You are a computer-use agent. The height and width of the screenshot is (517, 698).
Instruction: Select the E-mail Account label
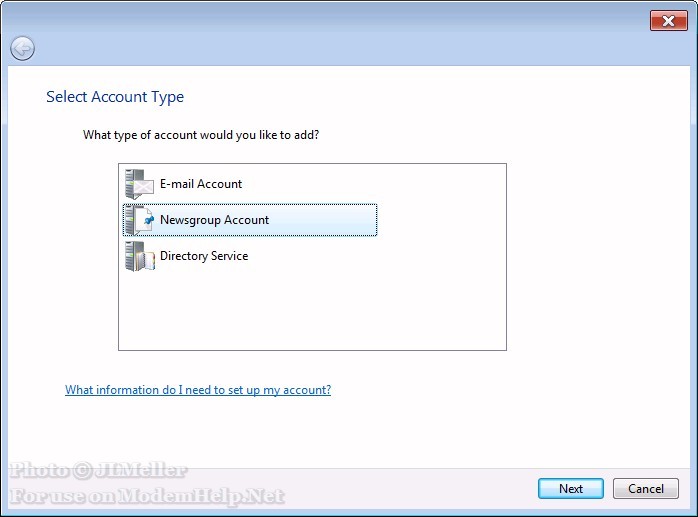pos(201,184)
